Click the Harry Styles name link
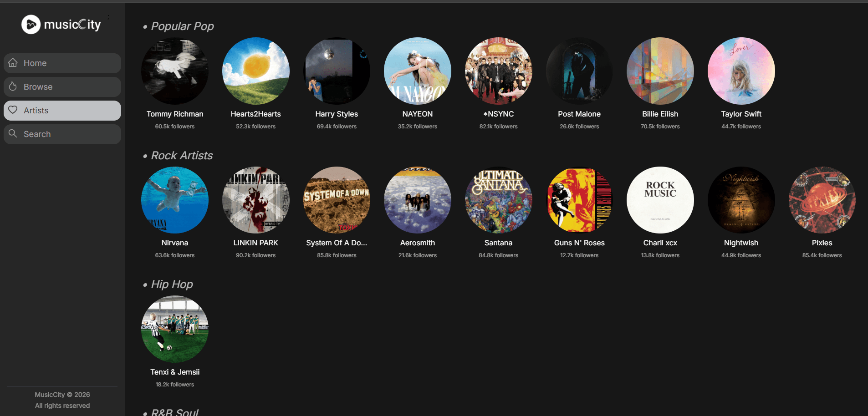The image size is (868, 416). [337, 114]
